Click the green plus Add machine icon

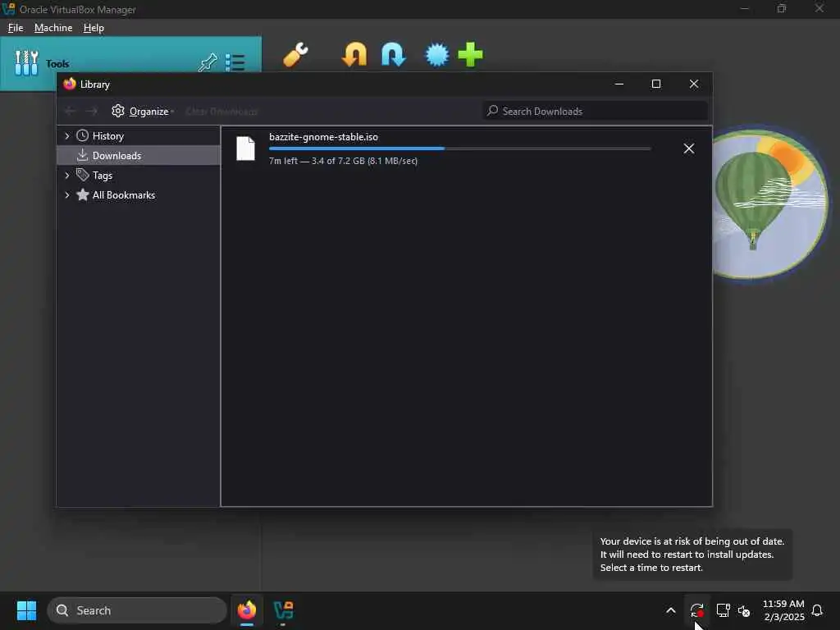pyautogui.click(x=470, y=55)
